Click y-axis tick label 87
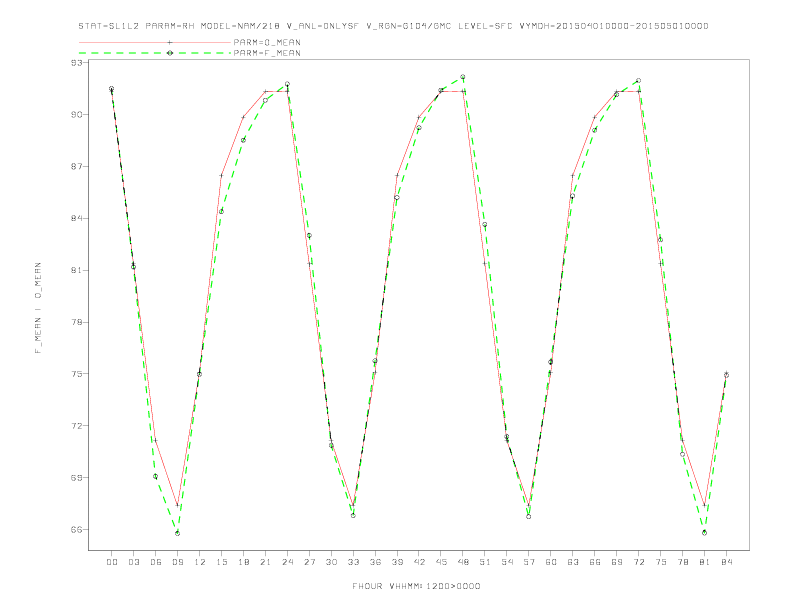This screenshot has width=792, height=612. point(77,167)
